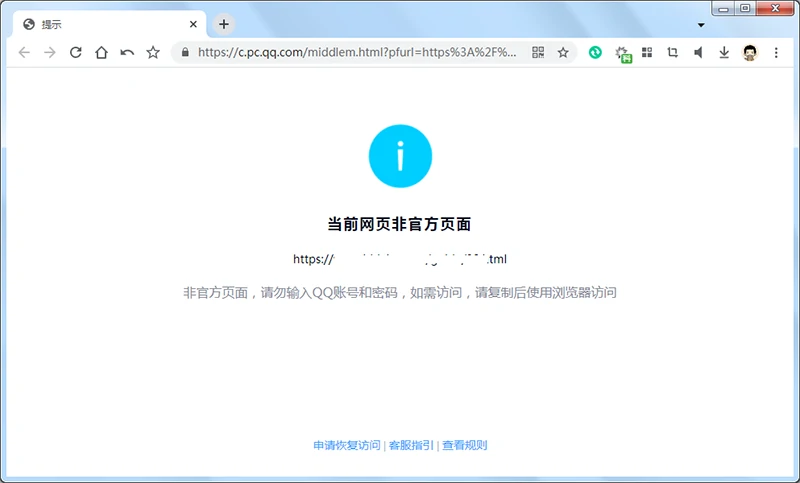Viewport: 800px width, 483px height.
Task: Show QR code for this page
Action: click(x=538, y=53)
